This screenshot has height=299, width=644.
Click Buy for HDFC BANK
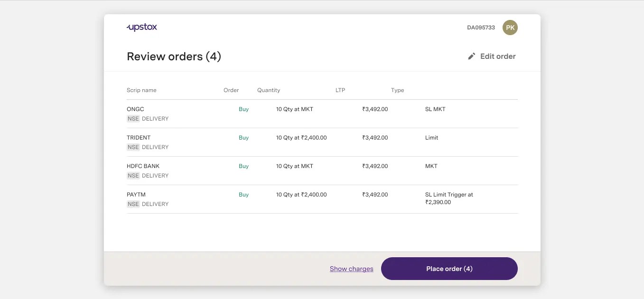[243, 166]
